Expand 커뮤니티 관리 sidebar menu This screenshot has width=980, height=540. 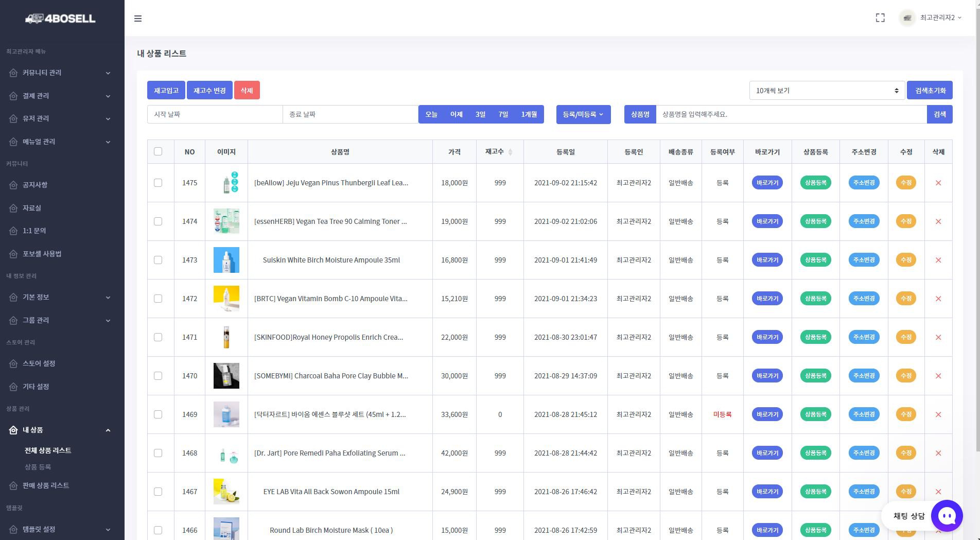click(62, 73)
